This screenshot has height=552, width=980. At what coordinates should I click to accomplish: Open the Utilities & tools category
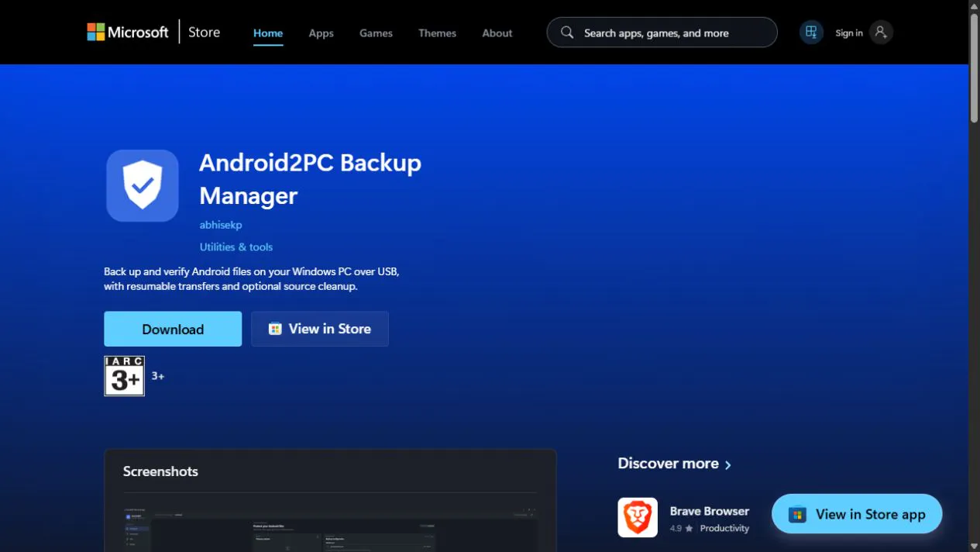pos(236,247)
